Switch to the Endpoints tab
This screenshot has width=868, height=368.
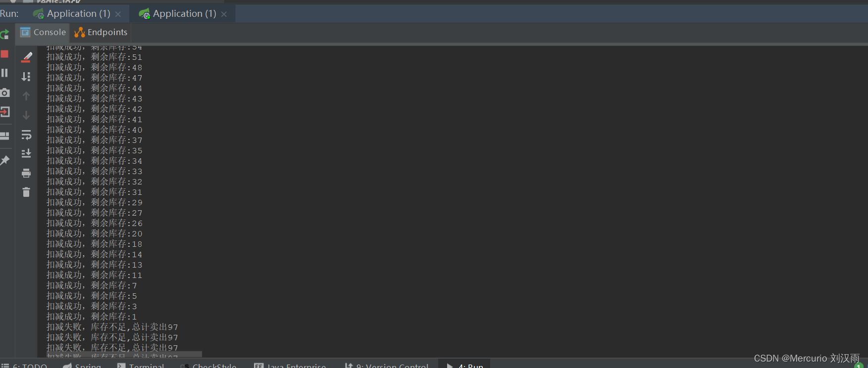[101, 32]
